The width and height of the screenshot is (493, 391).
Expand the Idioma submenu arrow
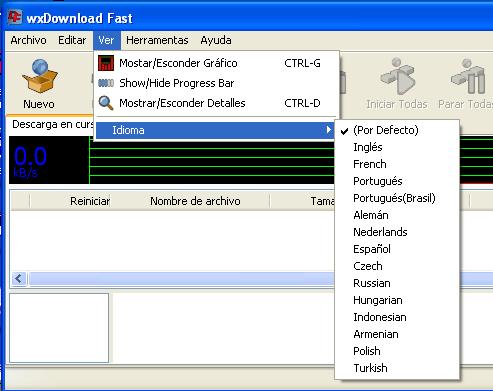click(329, 130)
